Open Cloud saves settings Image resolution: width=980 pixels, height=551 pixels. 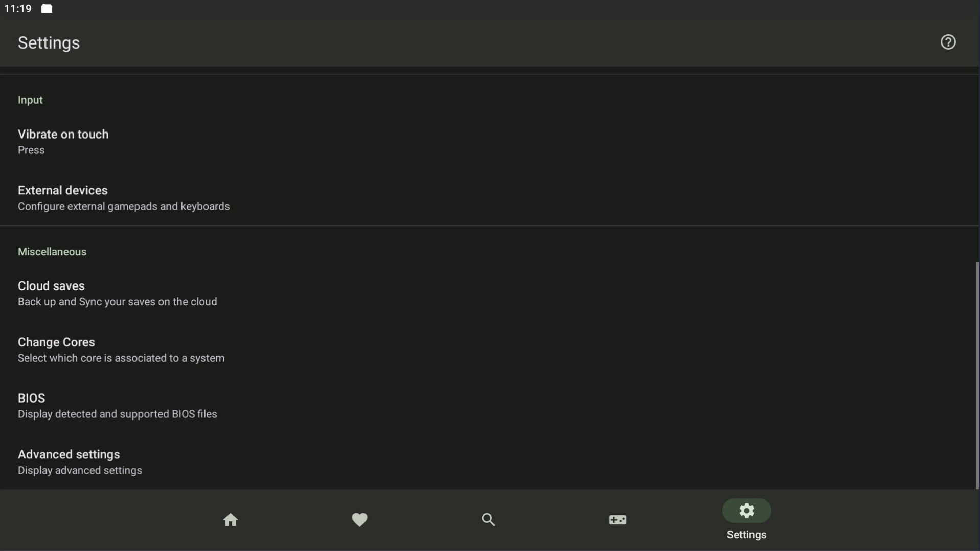51,286
